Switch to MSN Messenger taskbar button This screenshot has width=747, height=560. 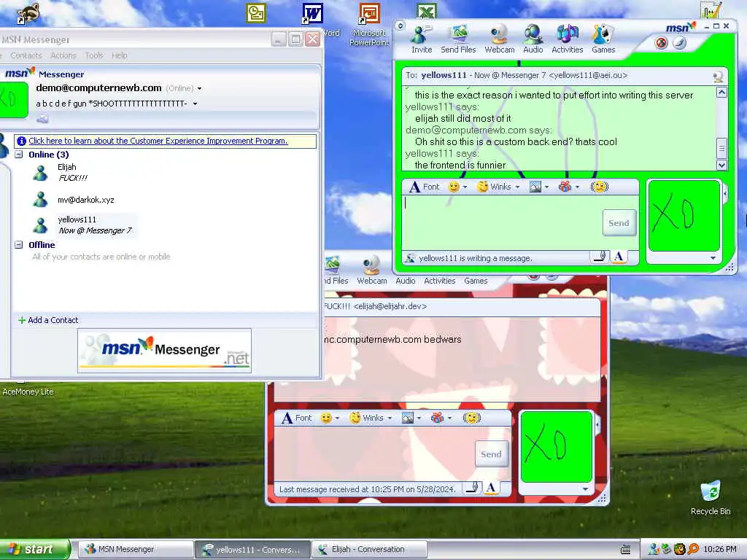point(135,549)
